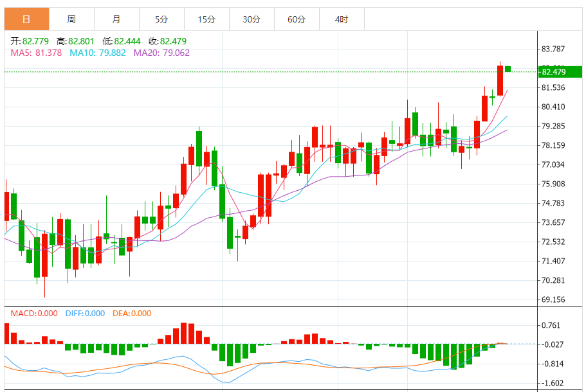
Task: Click the MA10: 79.882 indicator label
Action: click(98, 53)
